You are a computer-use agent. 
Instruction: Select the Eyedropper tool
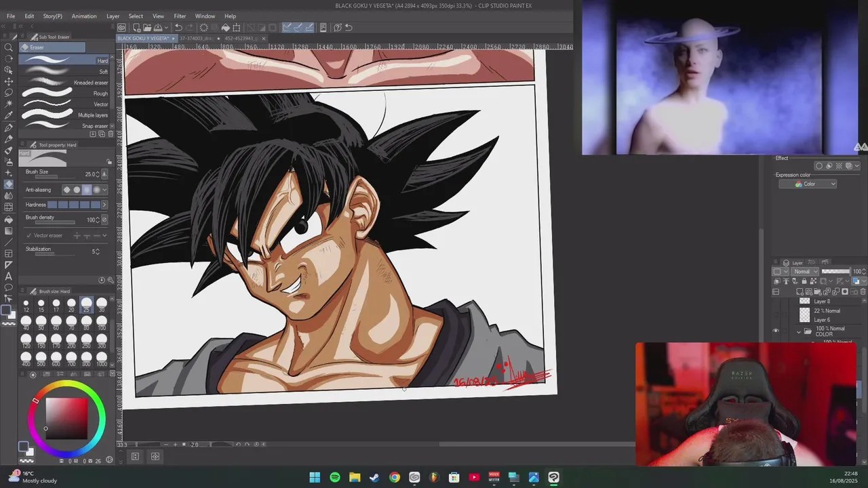point(8,116)
